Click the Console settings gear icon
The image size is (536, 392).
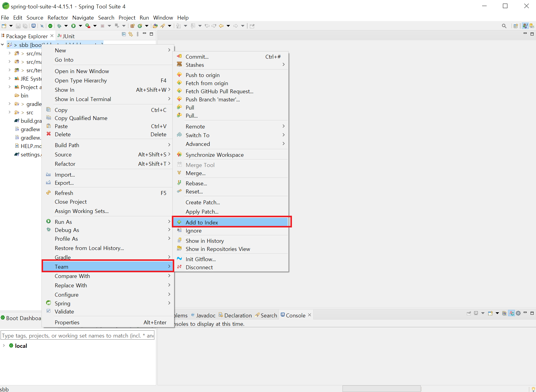(518, 313)
